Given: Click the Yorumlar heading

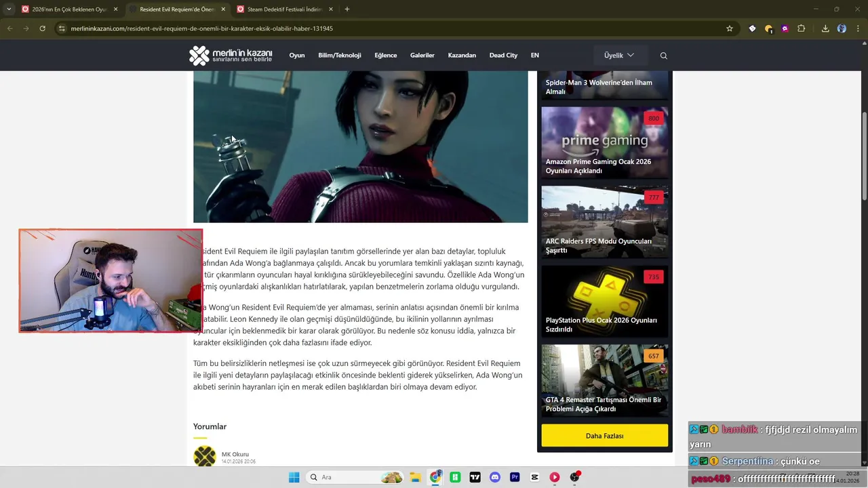Looking at the screenshot, I should point(210,426).
